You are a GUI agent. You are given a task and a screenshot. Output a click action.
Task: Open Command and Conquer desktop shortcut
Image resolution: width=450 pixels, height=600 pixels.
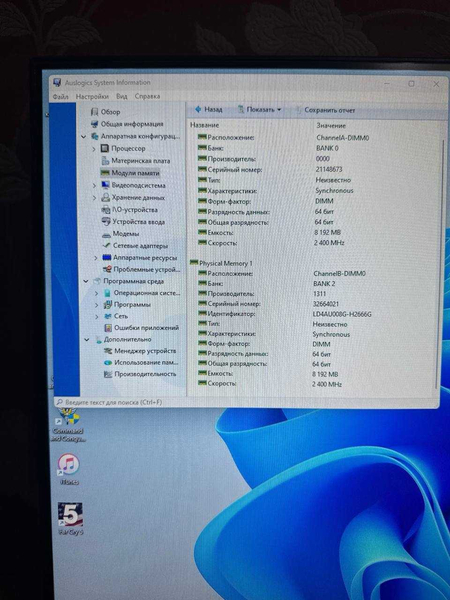[x=68, y=424]
